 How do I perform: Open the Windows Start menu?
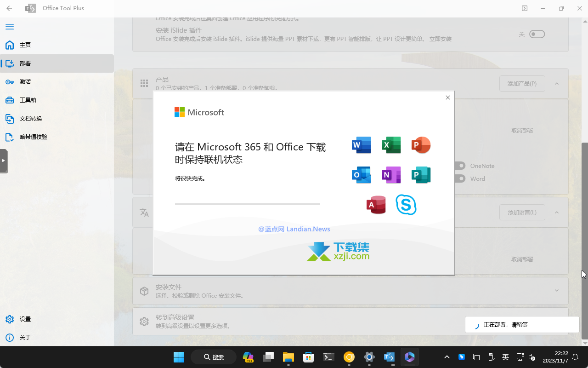coord(179,357)
